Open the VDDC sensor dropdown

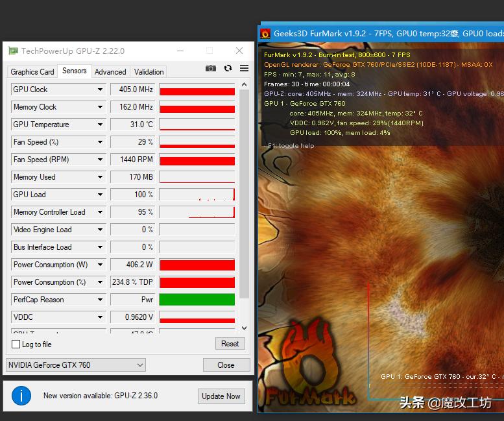[100, 317]
